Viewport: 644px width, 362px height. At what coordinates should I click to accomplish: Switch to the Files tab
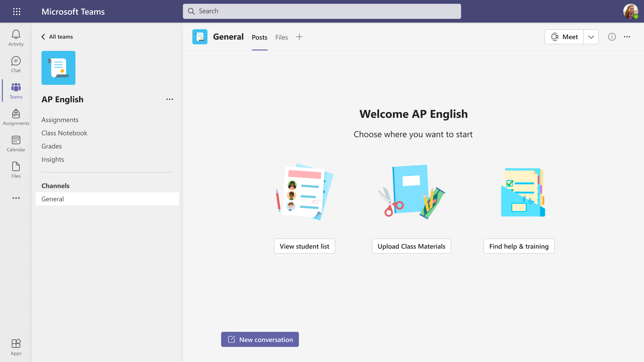point(281,37)
